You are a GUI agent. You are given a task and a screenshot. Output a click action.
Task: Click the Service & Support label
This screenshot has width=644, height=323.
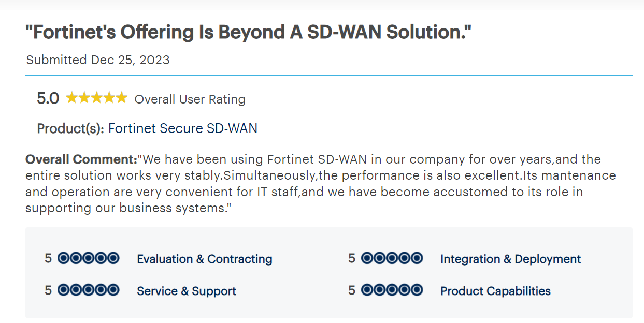(x=186, y=291)
